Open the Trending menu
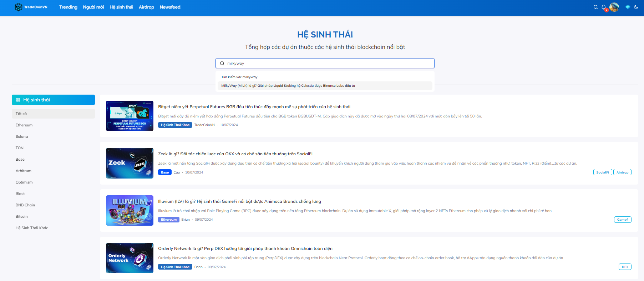644x281 pixels. click(x=68, y=7)
